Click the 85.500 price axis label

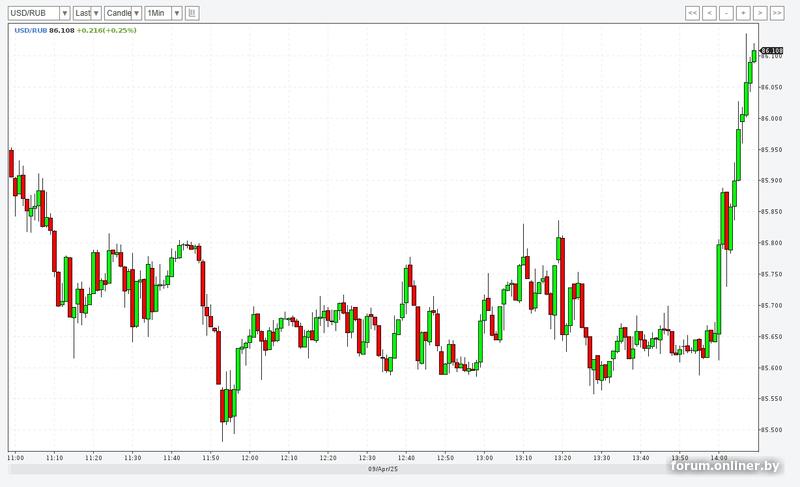[x=771, y=430]
